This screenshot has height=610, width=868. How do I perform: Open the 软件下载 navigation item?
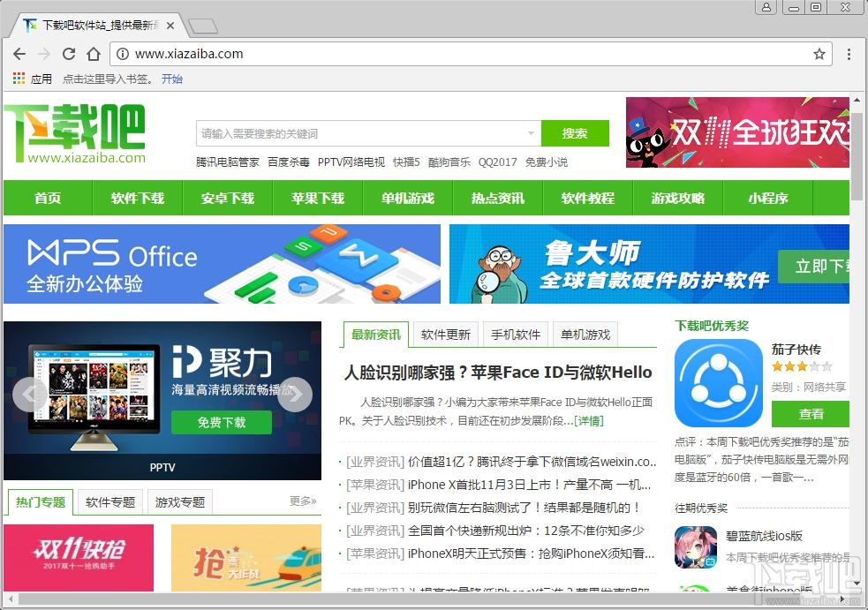pyautogui.click(x=137, y=198)
